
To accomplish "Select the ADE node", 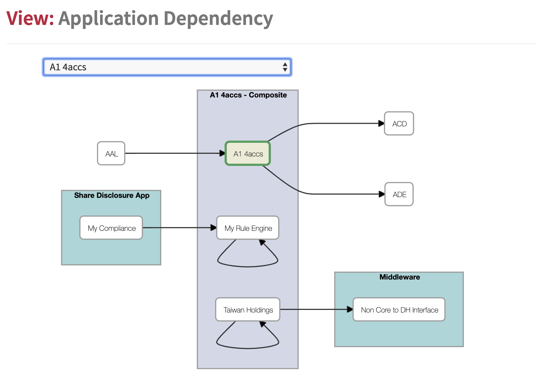I will [x=399, y=195].
